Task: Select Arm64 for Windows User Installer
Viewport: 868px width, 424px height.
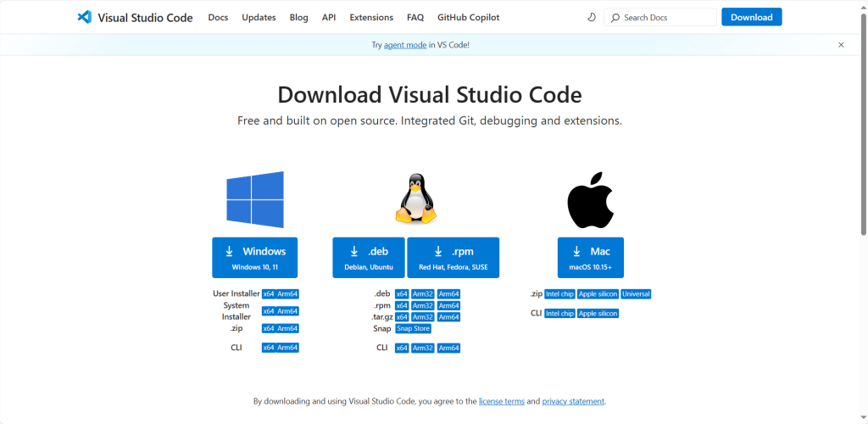Action: (x=288, y=294)
